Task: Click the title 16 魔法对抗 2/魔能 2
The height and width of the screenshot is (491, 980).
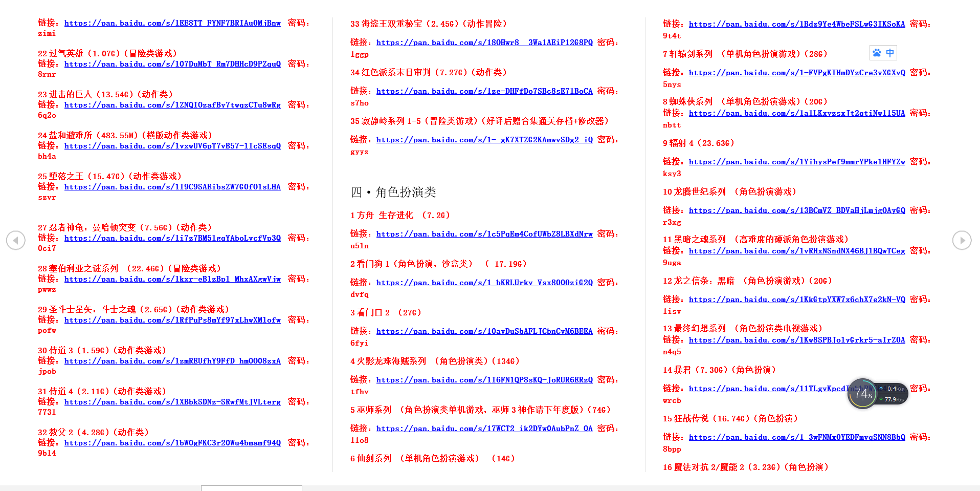Action: tap(746, 467)
